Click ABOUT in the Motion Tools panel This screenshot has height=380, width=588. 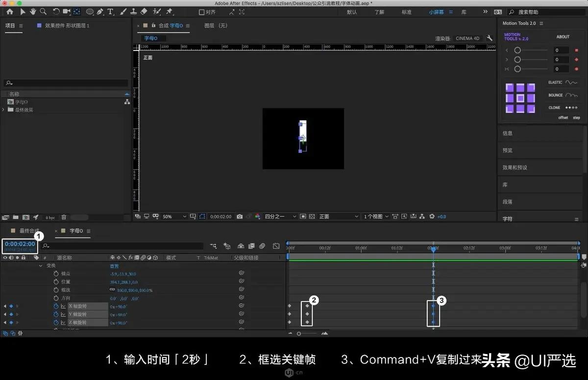click(x=563, y=36)
